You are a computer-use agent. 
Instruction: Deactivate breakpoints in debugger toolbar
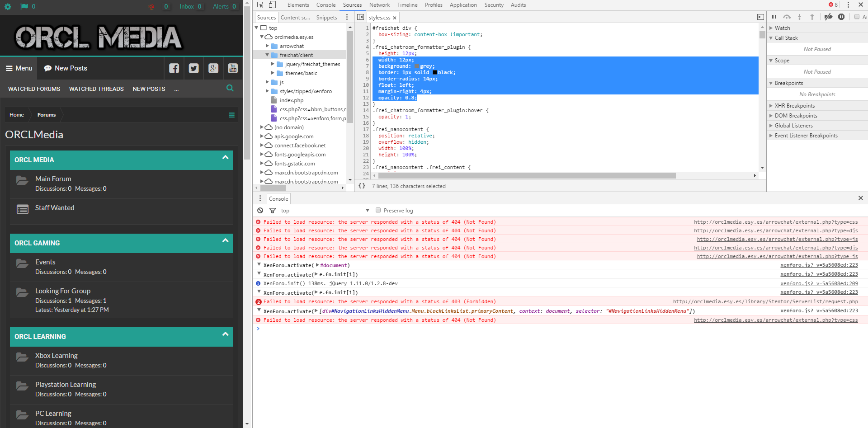point(828,17)
